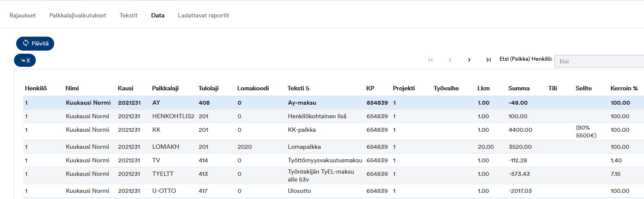
Task: Click the Työntekijän TyEL-maksu alle 53v cell
Action: [321, 175]
